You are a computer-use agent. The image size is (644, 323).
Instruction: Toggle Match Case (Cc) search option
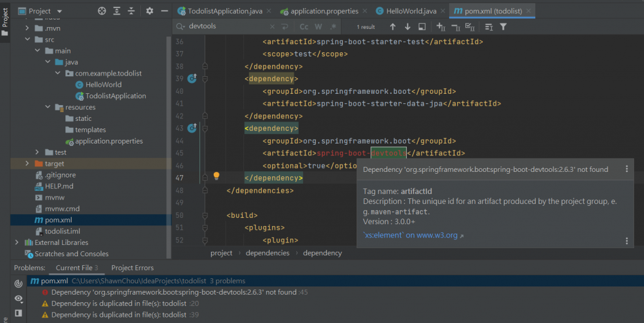[304, 26]
